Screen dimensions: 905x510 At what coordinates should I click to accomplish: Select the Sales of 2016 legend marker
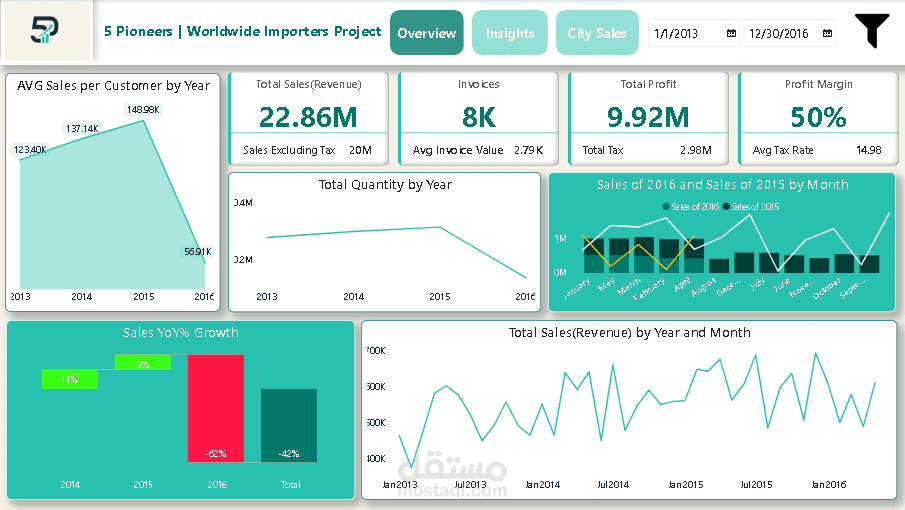tap(666, 207)
